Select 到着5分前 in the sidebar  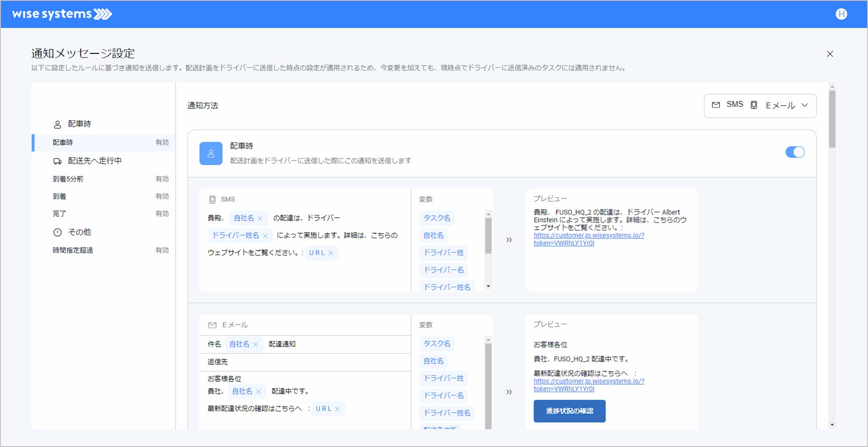tap(68, 179)
